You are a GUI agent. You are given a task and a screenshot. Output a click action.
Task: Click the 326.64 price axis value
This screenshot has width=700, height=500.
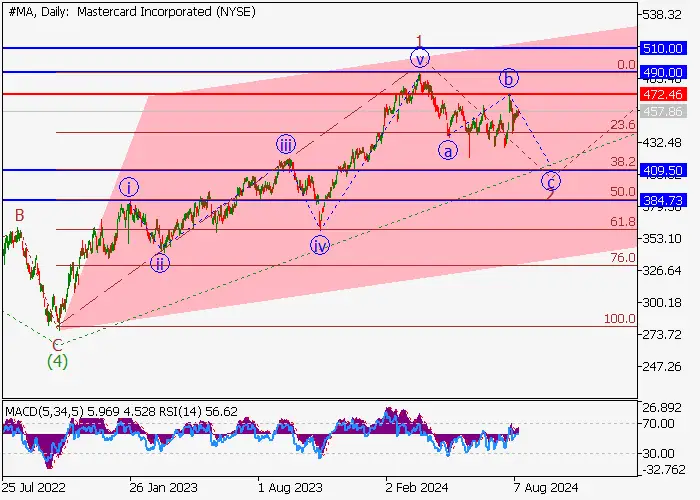point(662,271)
